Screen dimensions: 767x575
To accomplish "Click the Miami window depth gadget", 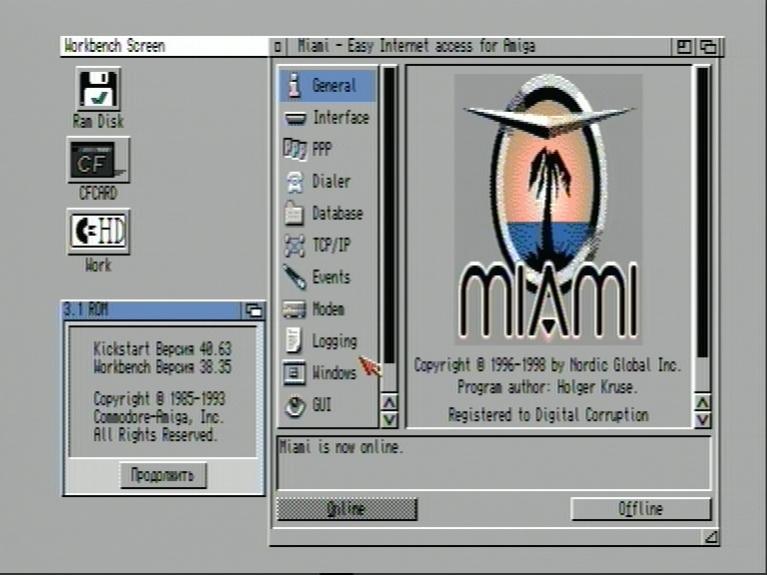I will pyautogui.click(x=709, y=46).
